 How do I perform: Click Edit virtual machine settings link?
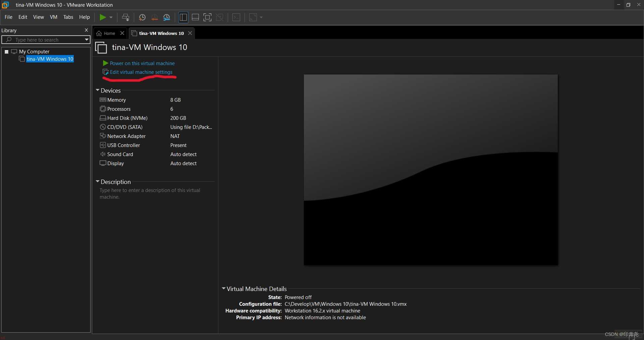(x=141, y=72)
